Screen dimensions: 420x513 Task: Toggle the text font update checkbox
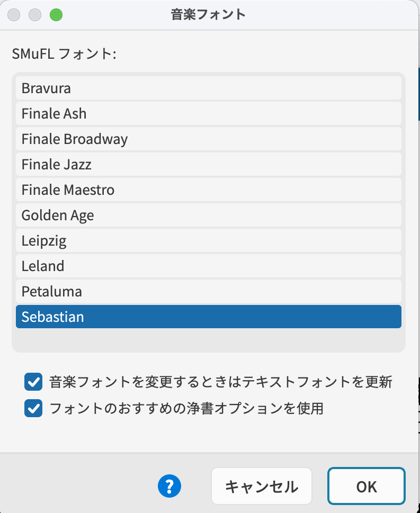click(x=33, y=381)
